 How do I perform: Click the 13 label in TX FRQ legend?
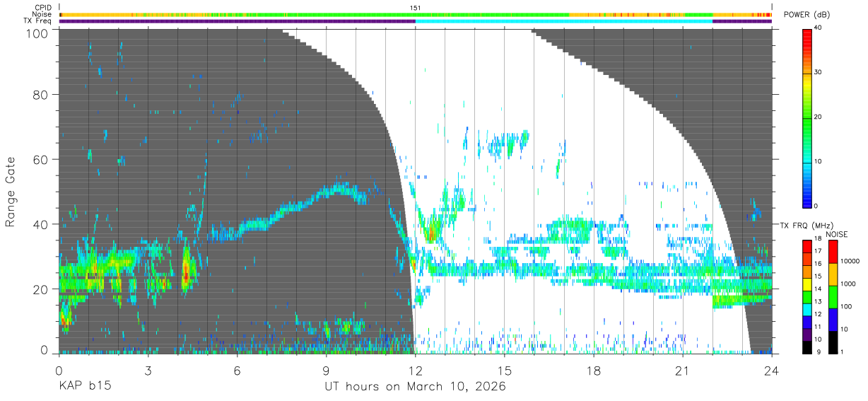[x=818, y=301]
